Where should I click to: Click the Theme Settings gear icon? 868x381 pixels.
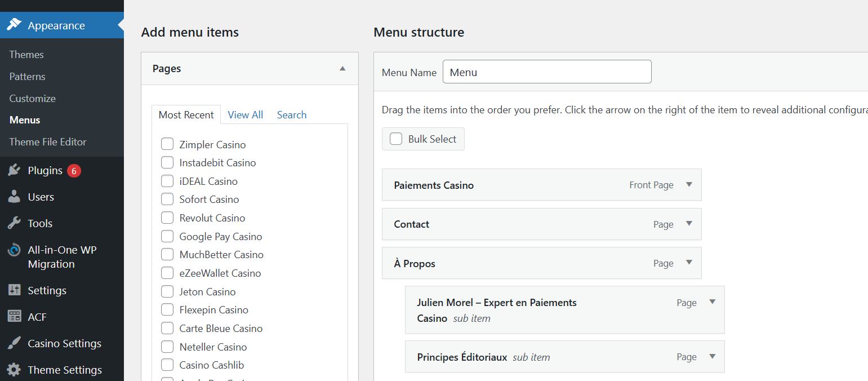[x=14, y=370]
